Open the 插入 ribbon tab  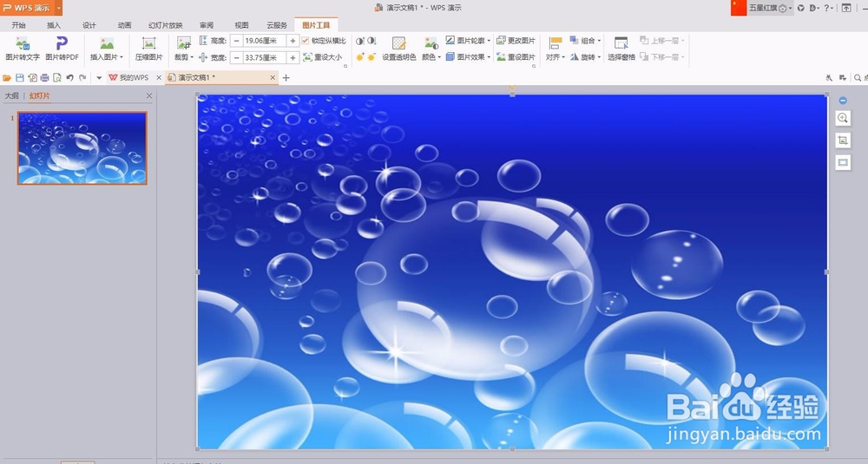(54, 25)
